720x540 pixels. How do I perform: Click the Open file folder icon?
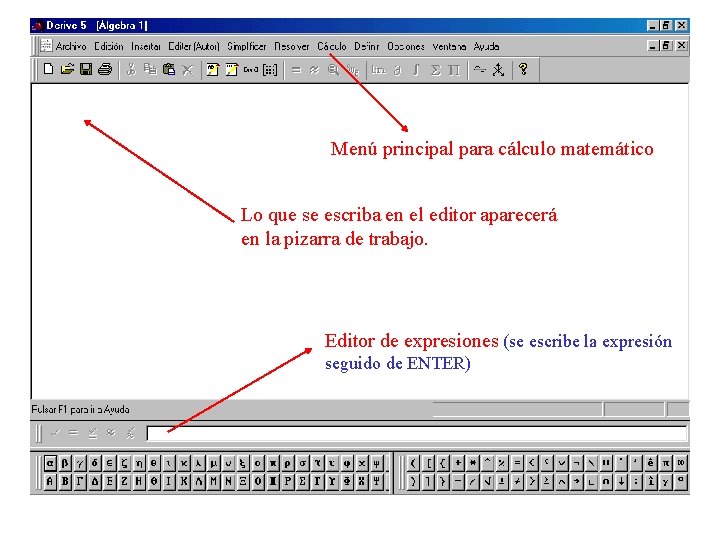[x=67, y=69]
